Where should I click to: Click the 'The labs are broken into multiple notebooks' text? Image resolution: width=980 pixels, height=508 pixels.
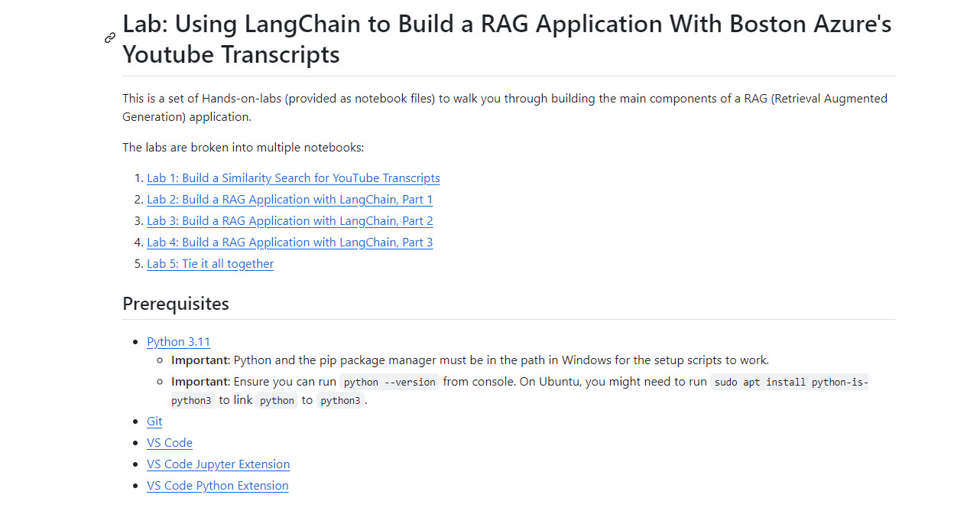click(243, 148)
